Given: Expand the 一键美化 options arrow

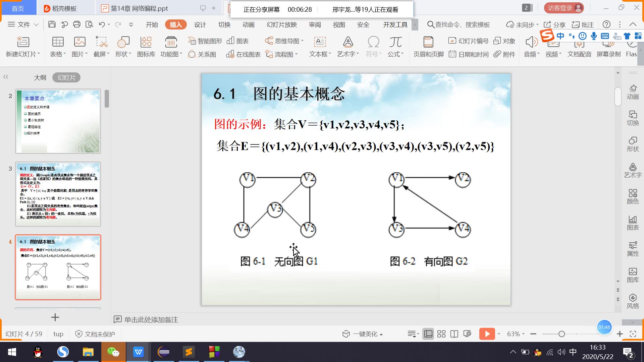Looking at the screenshot, I should click(x=381, y=334).
